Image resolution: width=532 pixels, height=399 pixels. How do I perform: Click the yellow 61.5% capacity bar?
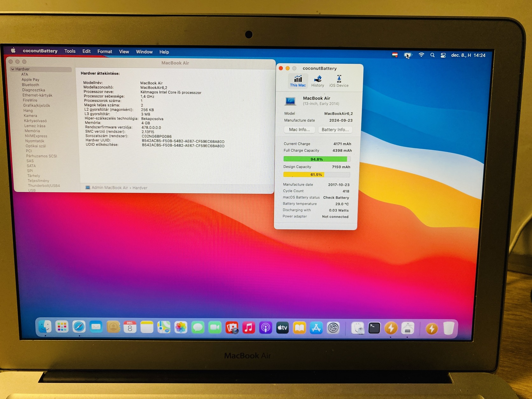(x=317, y=175)
